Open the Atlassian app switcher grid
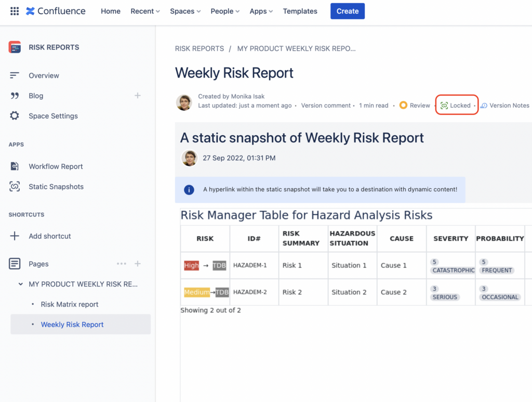The image size is (532, 402). pyautogui.click(x=14, y=11)
